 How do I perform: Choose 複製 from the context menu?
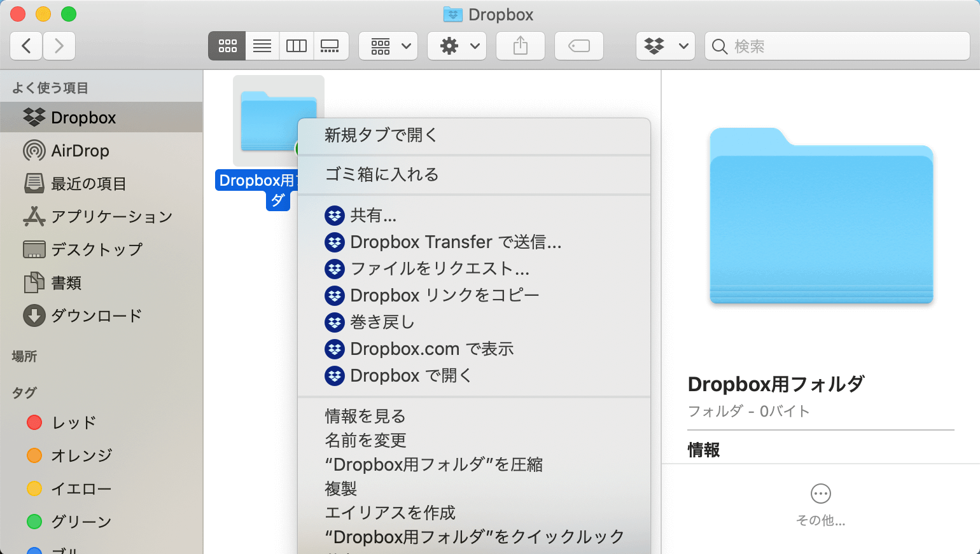tap(474, 488)
